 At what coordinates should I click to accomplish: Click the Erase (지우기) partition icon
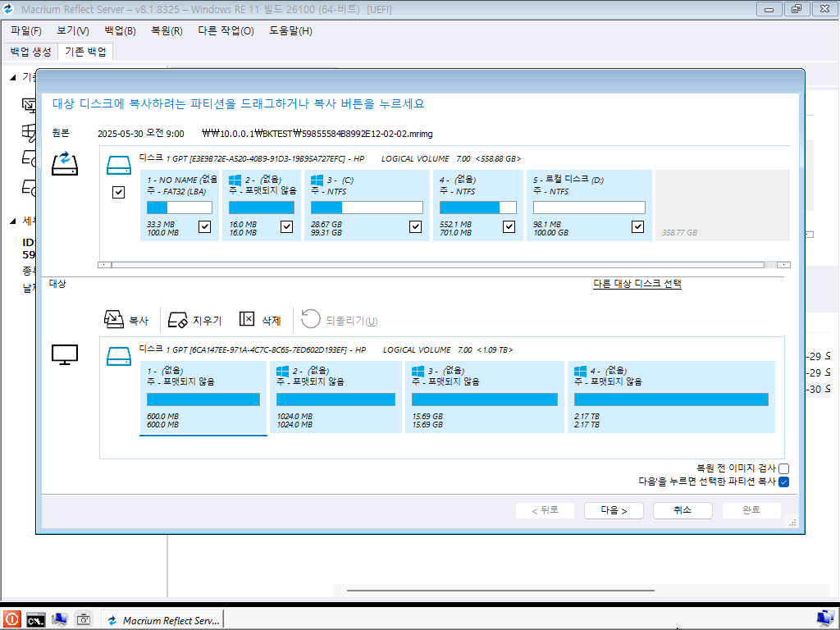[x=177, y=320]
